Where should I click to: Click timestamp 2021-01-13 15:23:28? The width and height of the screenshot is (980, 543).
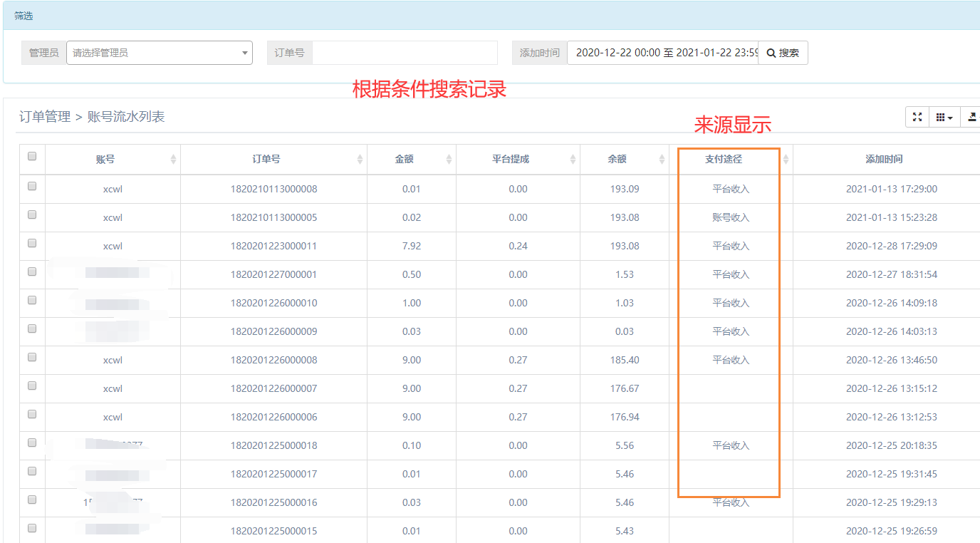(892, 217)
